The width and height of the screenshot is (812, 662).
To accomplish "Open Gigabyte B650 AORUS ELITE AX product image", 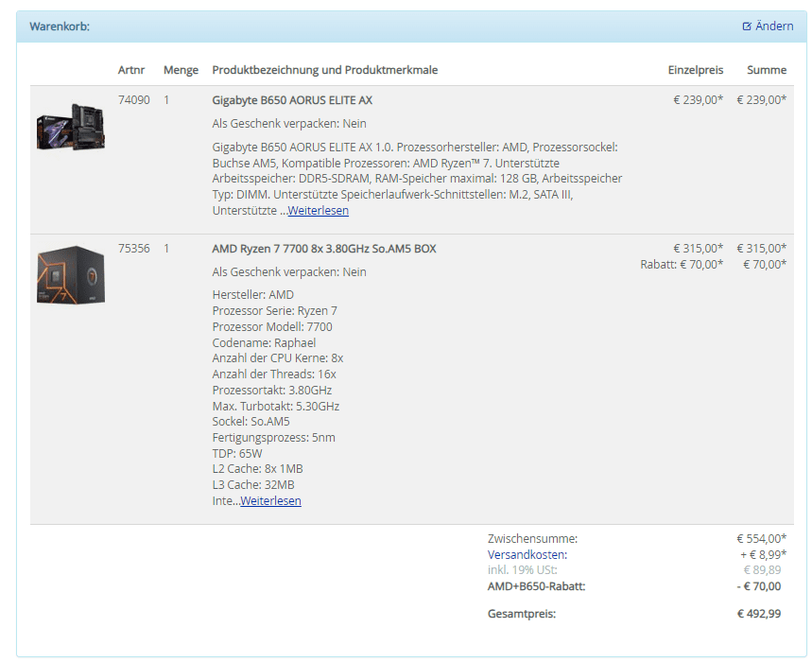I will (71, 127).
